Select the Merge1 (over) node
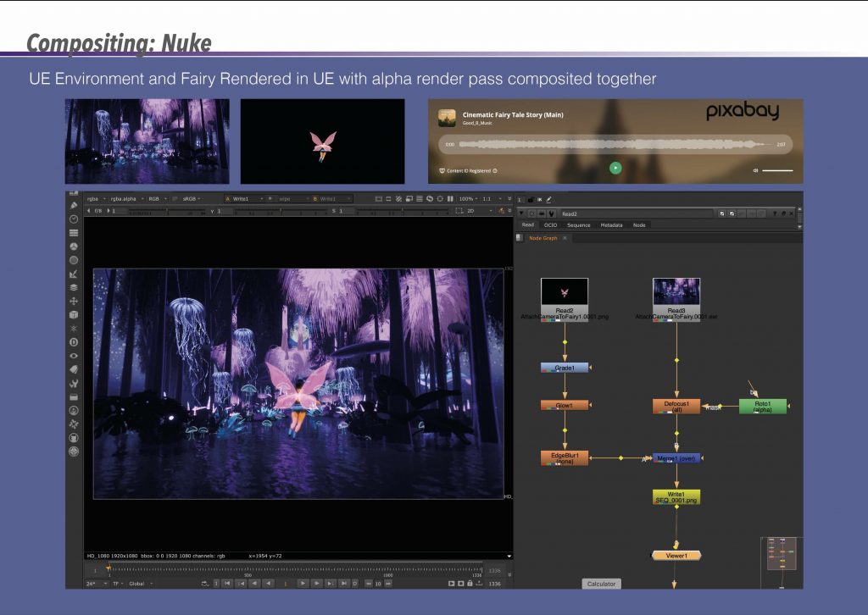 pyautogui.click(x=676, y=457)
